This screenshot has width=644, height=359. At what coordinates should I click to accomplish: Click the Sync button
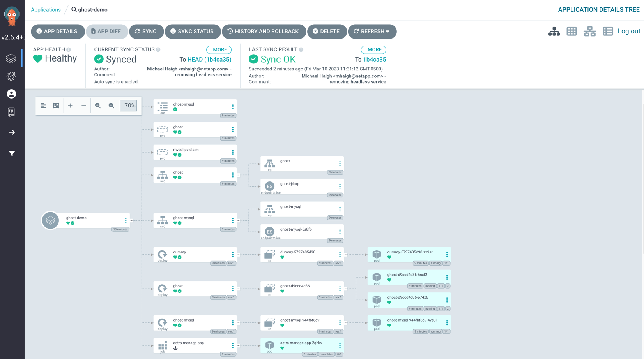[x=146, y=32]
